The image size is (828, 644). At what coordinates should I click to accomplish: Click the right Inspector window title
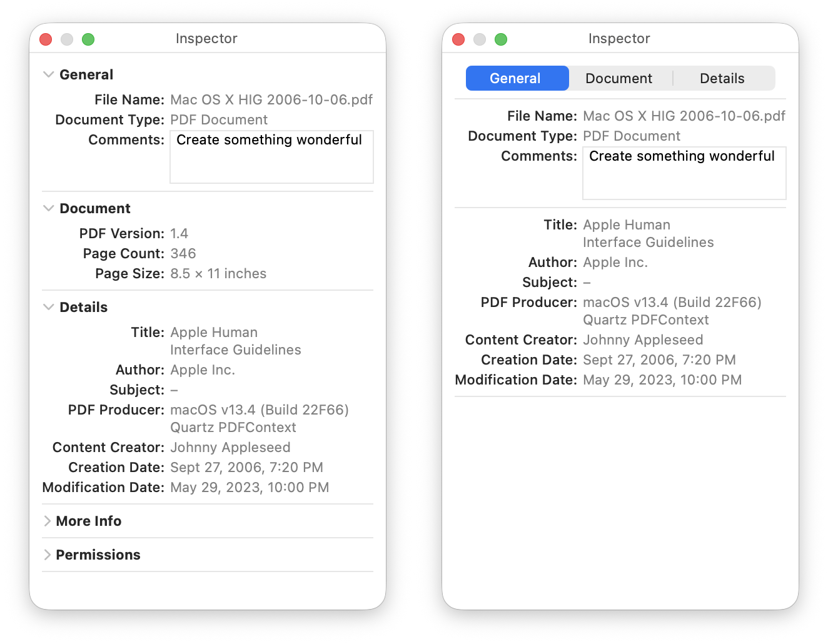619,39
